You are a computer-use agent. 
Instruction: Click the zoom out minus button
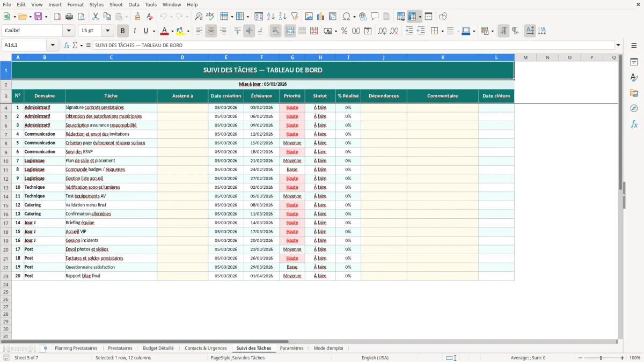pyautogui.click(x=580, y=358)
